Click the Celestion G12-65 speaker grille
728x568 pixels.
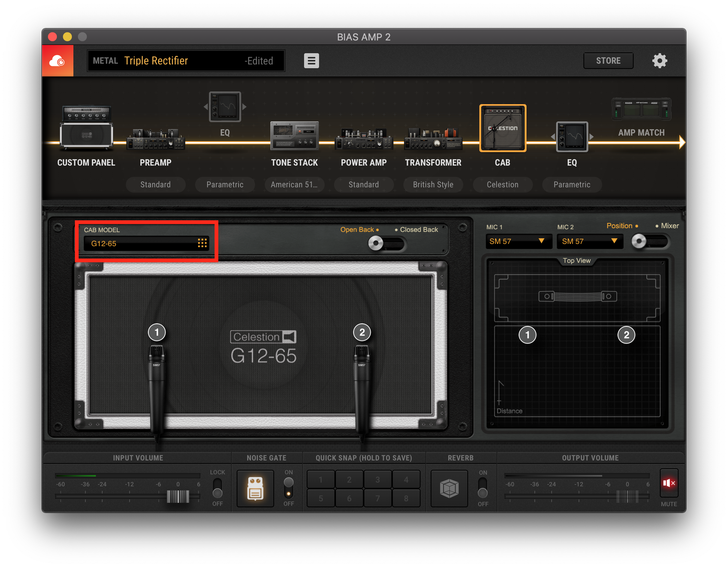click(261, 345)
